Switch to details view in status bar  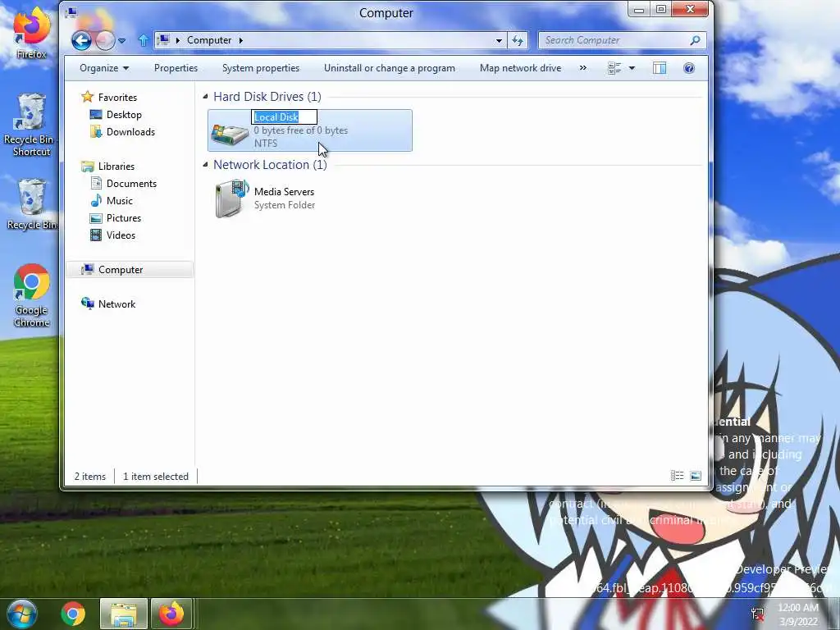(677, 475)
